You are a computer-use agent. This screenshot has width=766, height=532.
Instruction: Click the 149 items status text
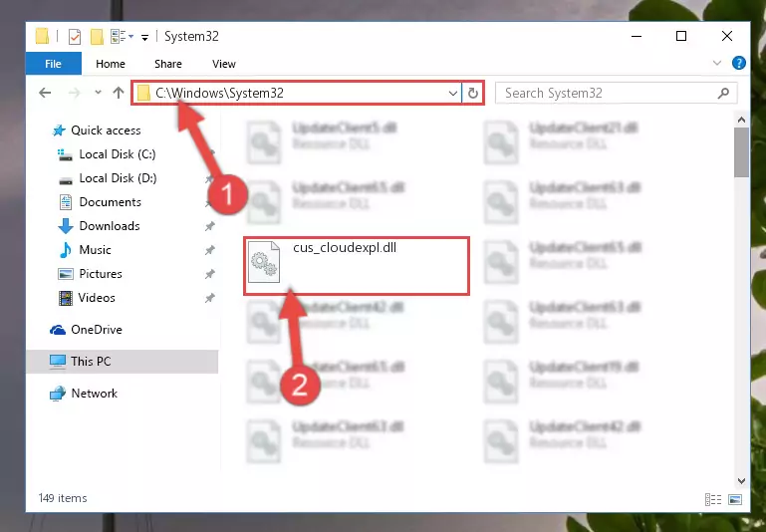(63, 498)
